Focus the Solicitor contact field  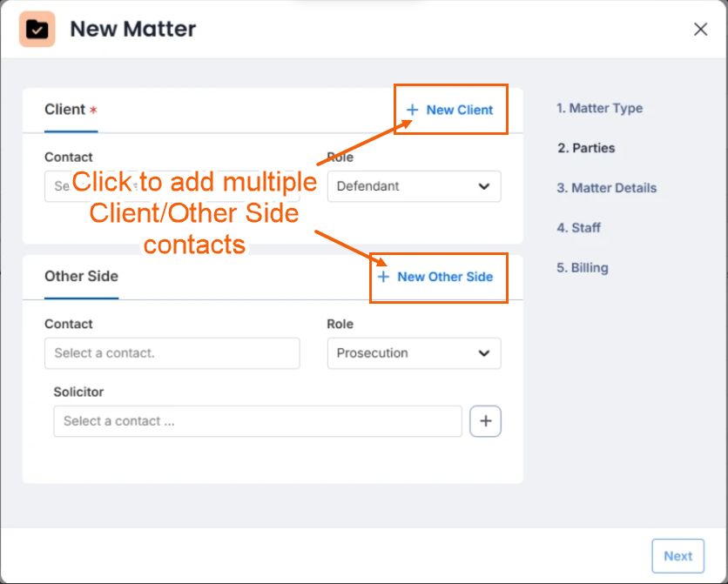tap(258, 421)
